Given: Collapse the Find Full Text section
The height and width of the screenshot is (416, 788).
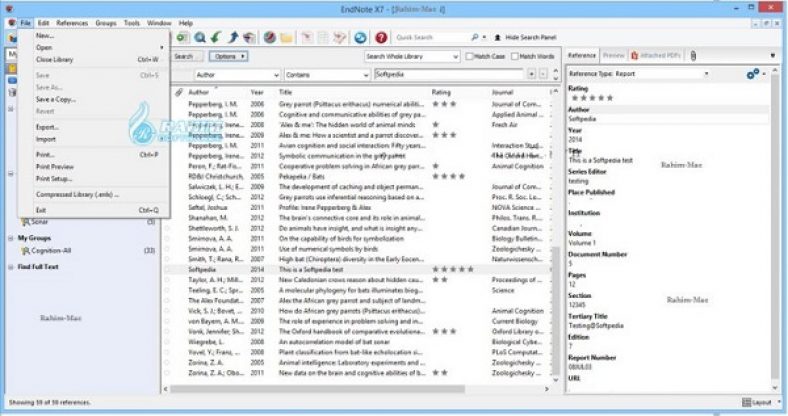Looking at the screenshot, I should (x=11, y=267).
